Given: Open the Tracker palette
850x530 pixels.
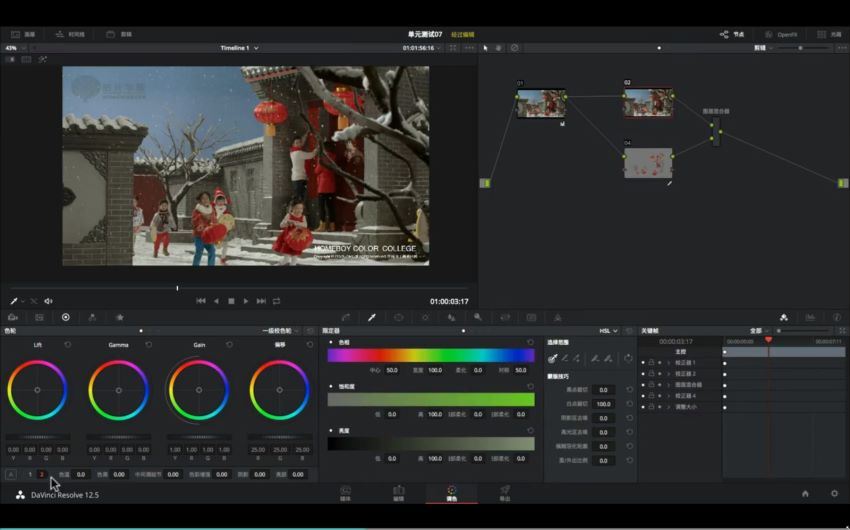Looking at the screenshot, I should 425,318.
